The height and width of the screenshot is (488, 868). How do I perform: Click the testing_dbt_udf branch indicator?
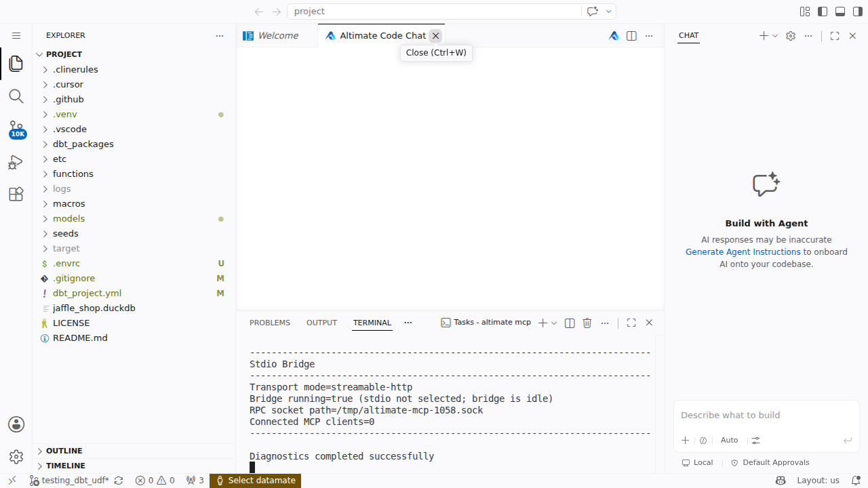coord(69,481)
